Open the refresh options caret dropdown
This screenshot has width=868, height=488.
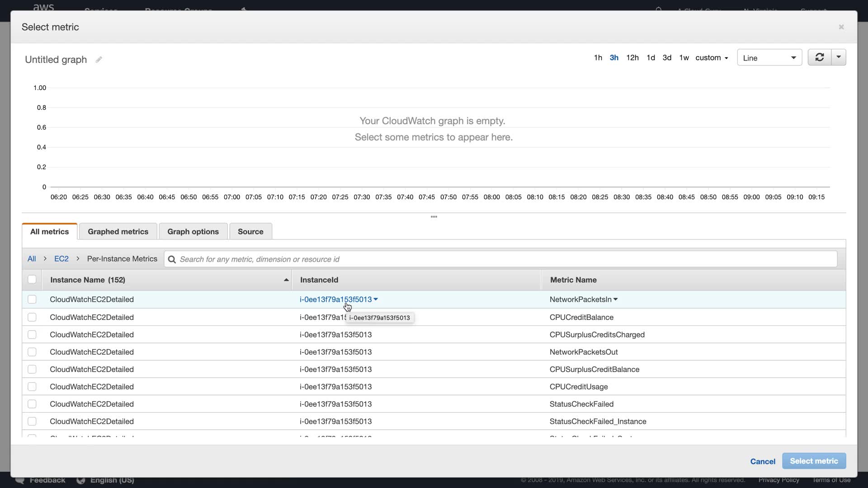coord(839,57)
